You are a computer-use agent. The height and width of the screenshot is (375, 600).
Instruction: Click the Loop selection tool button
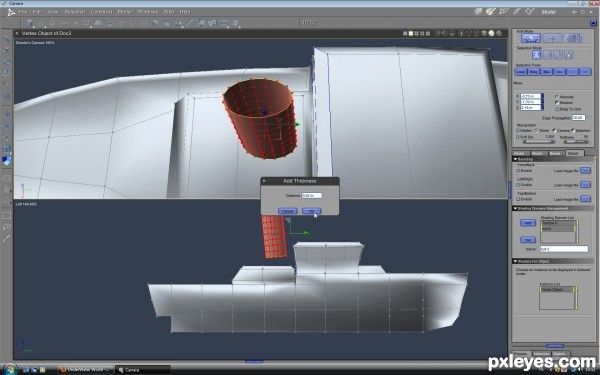[x=521, y=72]
